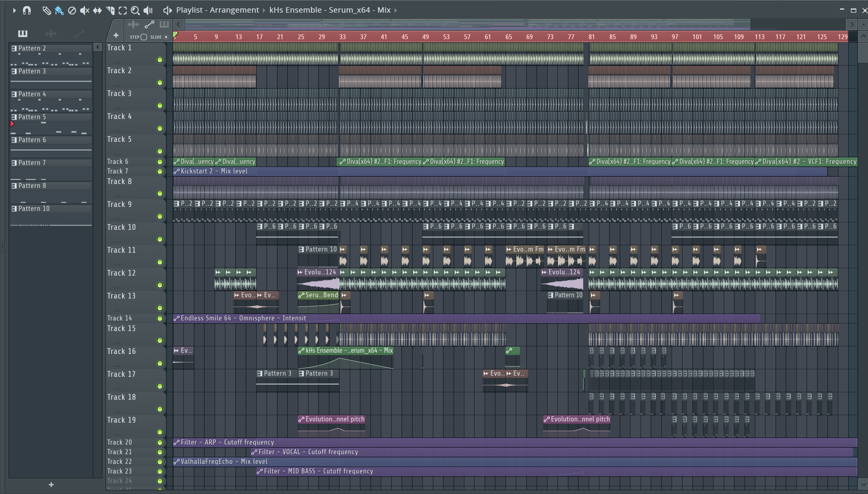
Task: Select the Delete tool
Action: [x=72, y=11]
